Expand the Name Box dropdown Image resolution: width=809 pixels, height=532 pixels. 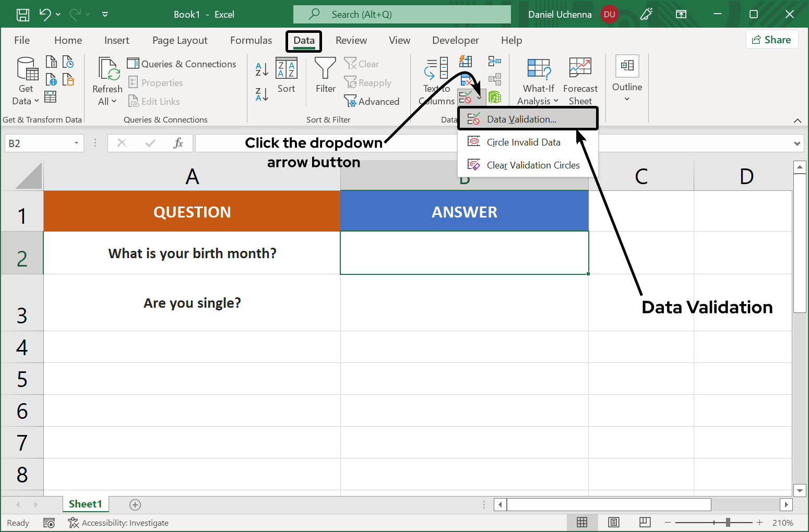point(75,142)
